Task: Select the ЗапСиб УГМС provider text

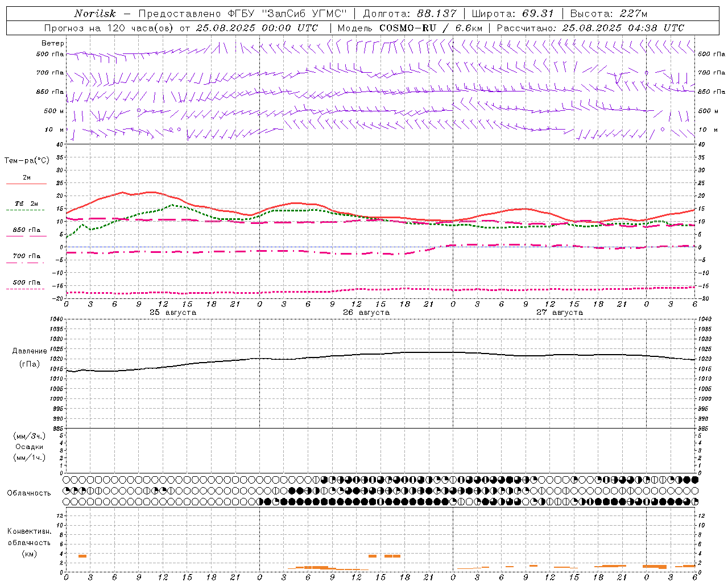Action: click(303, 14)
